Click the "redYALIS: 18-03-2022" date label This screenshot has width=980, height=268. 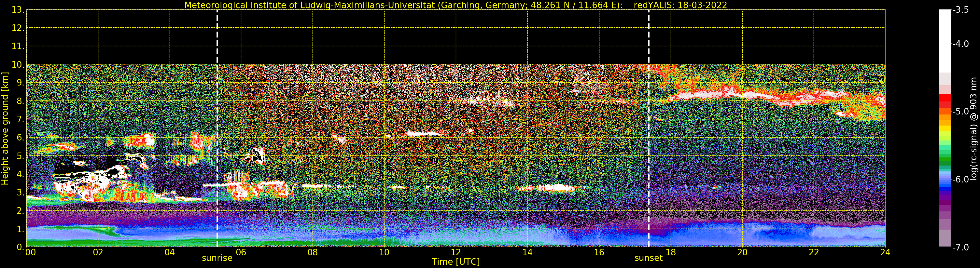[680, 5]
